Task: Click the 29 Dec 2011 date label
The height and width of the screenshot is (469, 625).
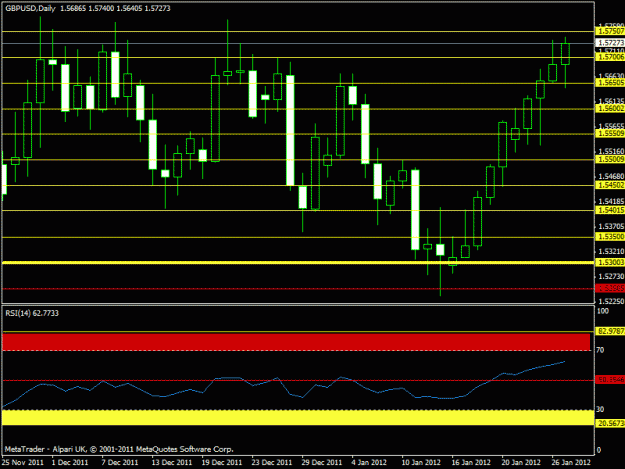Action: tap(322, 463)
